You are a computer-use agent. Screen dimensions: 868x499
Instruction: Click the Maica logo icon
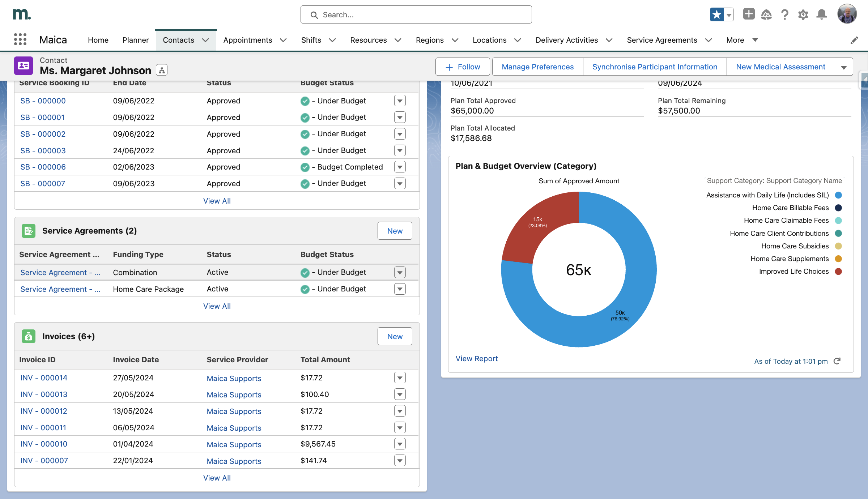coord(22,14)
